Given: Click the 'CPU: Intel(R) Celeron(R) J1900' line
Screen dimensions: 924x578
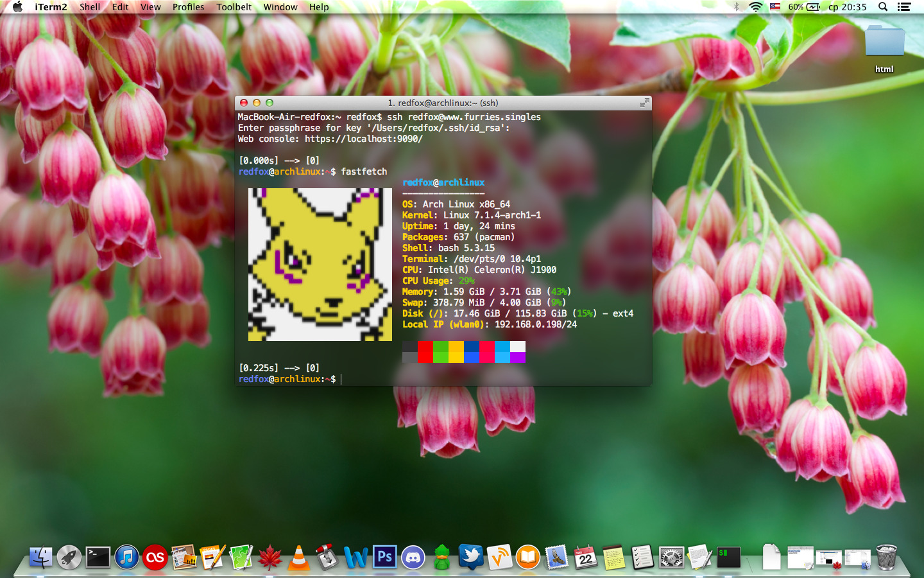Looking at the screenshot, I should coord(479,270).
